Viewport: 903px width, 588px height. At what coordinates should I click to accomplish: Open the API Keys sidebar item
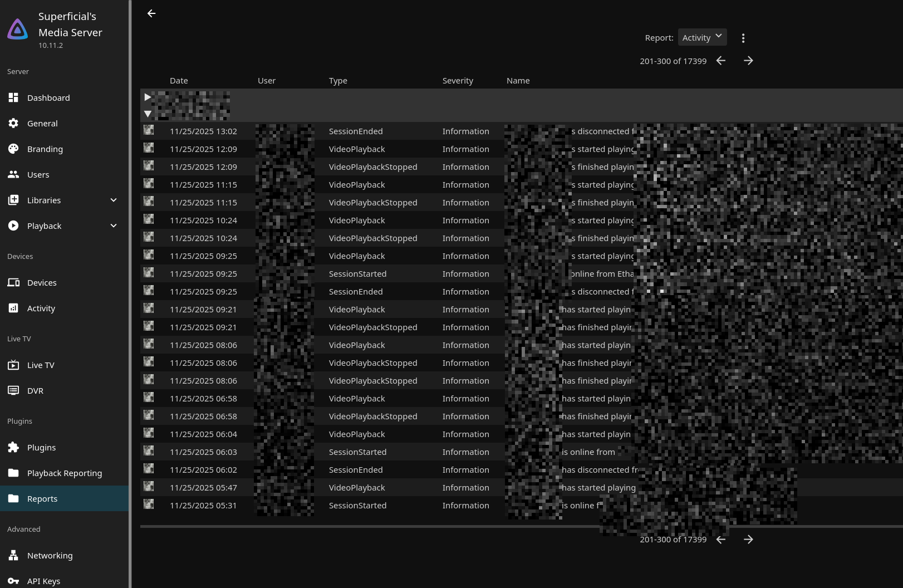43,581
